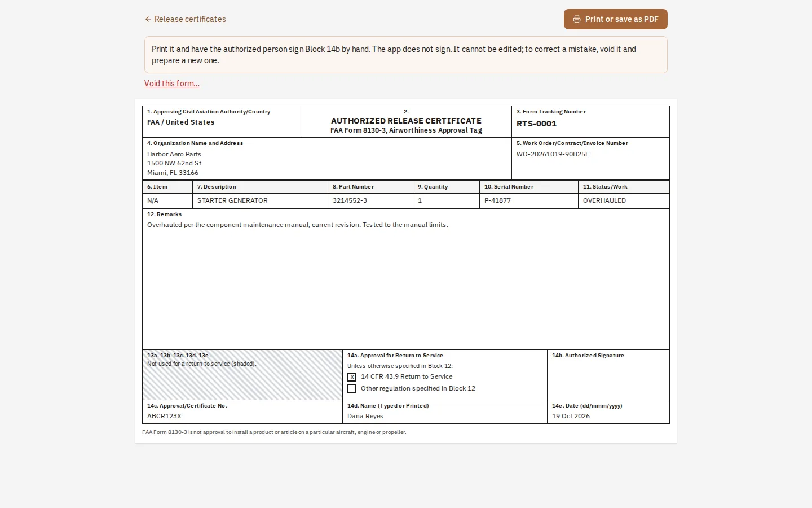Click the quantity value 1
Image resolution: width=812 pixels, height=508 pixels.
coord(420,200)
